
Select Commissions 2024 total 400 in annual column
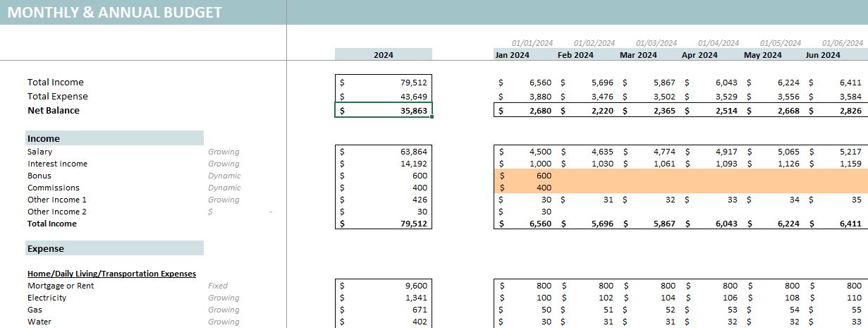[383, 188]
